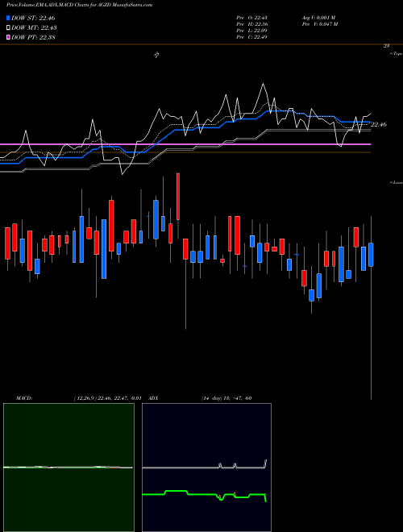Click the tall red candlestick at chart peak
403x532 pixels.
(178, 197)
